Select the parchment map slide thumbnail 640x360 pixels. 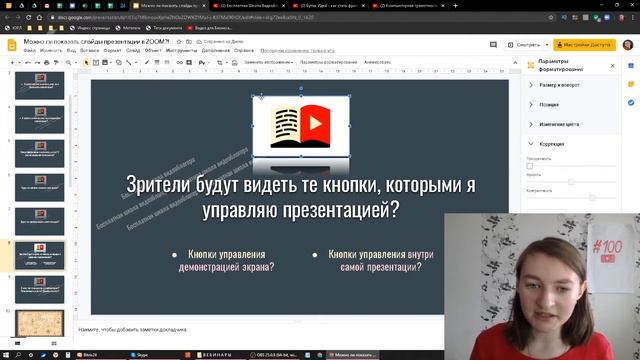[x=40, y=323]
